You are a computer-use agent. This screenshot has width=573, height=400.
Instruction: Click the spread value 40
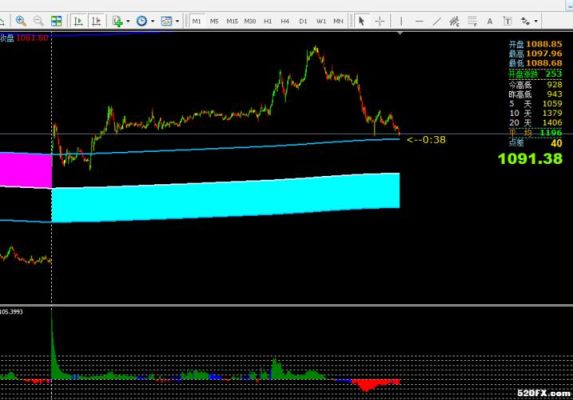click(557, 143)
